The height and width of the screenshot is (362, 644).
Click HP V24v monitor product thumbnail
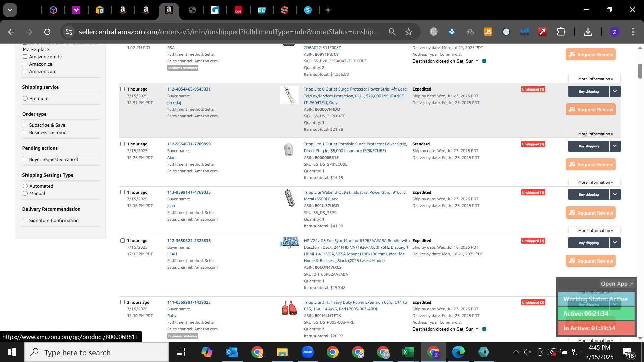pyautogui.click(x=289, y=243)
